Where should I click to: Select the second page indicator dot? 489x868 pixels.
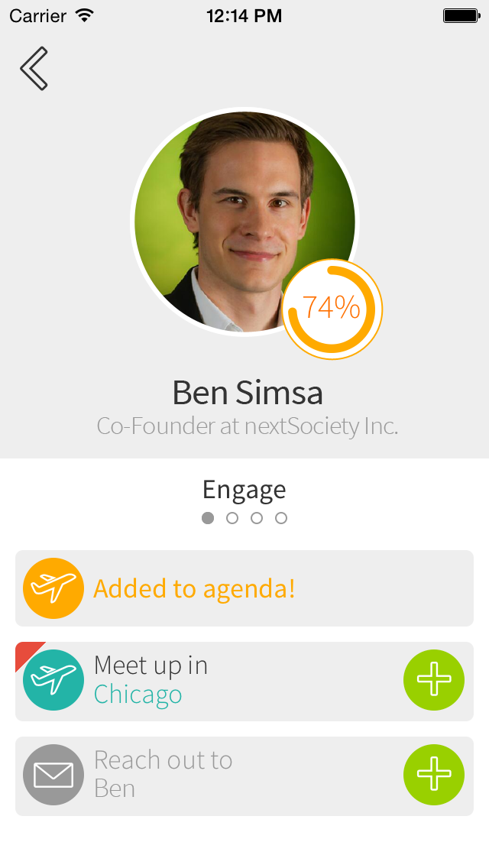pos(232,518)
